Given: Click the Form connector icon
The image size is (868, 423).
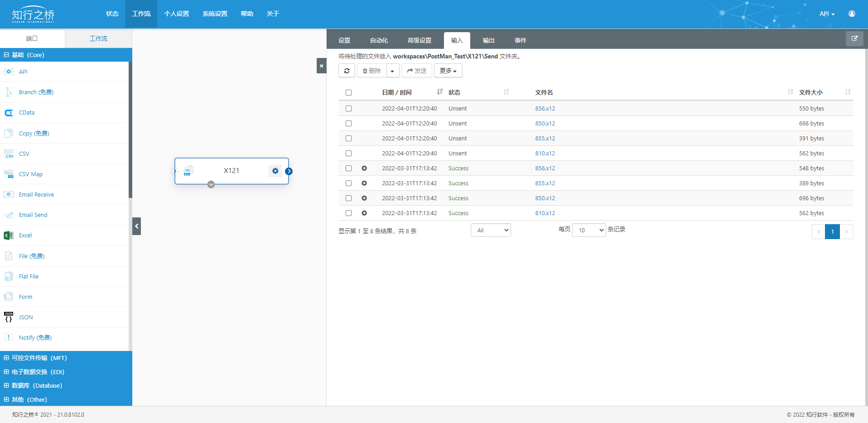Looking at the screenshot, I should click(9, 297).
